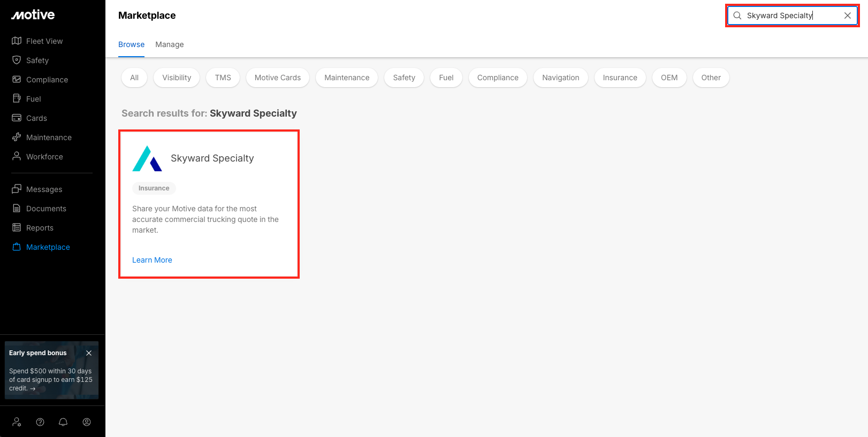Open the help question mark icon
868x437 pixels.
(x=40, y=422)
